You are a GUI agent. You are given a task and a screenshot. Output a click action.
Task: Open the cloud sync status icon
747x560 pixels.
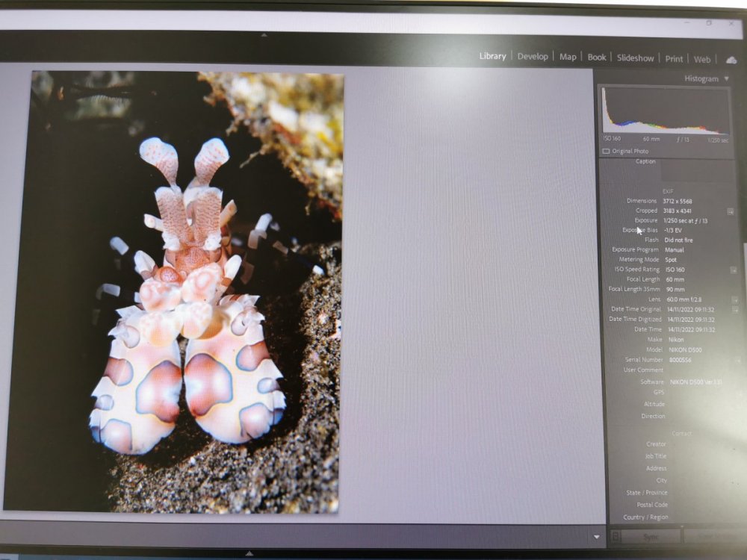(731, 60)
